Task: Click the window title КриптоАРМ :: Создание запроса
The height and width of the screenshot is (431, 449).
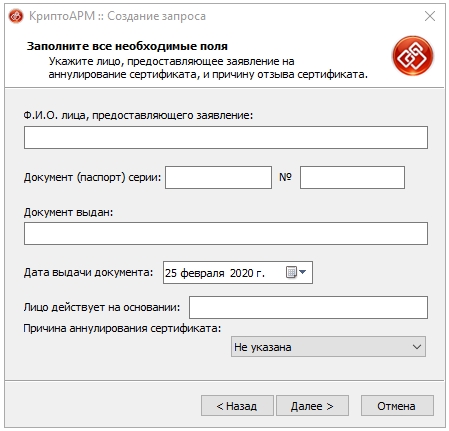Action: coord(117,16)
